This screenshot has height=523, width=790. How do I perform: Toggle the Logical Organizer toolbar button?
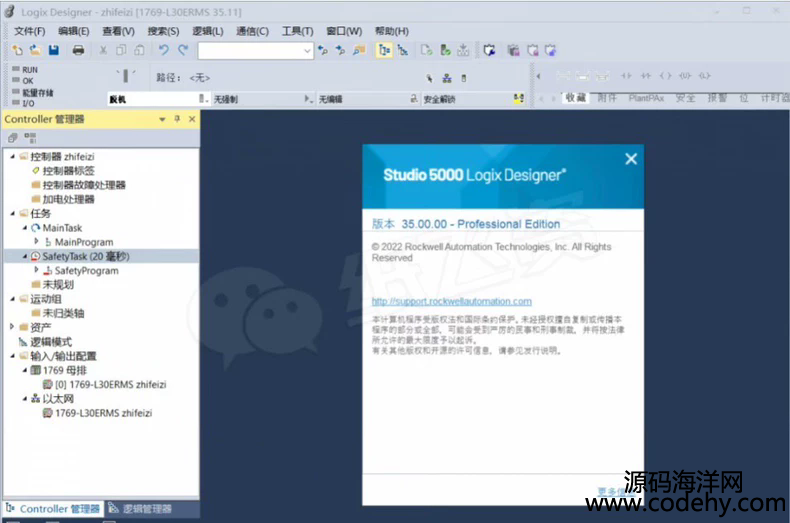pos(403,50)
